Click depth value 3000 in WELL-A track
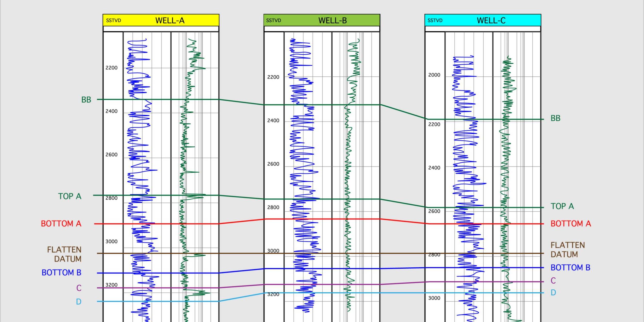The height and width of the screenshot is (322, 644). point(111,241)
